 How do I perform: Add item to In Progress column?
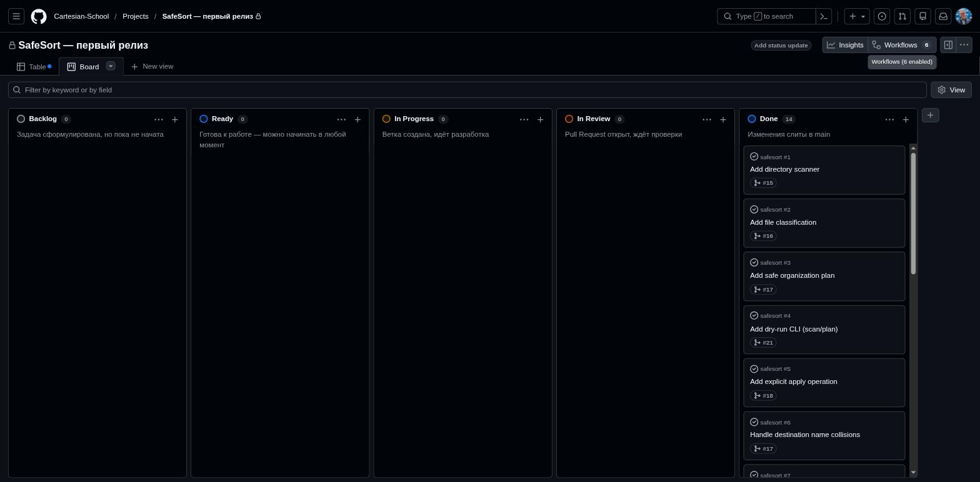[540, 119]
